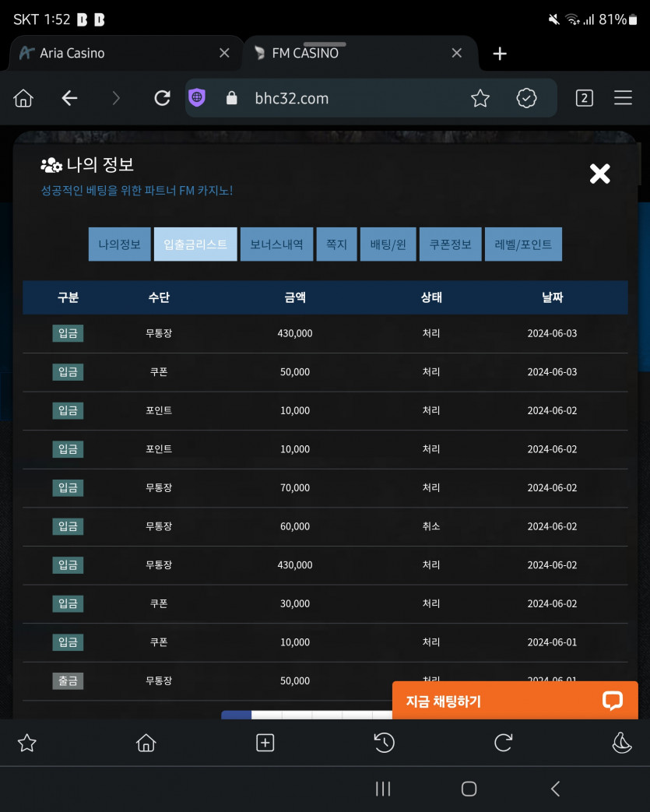The height and width of the screenshot is (812, 650).
Task: Open a new tab with plus icon
Action: click(x=500, y=54)
